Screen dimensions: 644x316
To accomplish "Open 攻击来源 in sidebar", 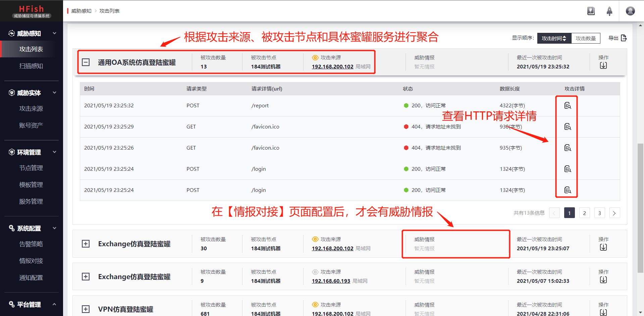I will 31,109.
